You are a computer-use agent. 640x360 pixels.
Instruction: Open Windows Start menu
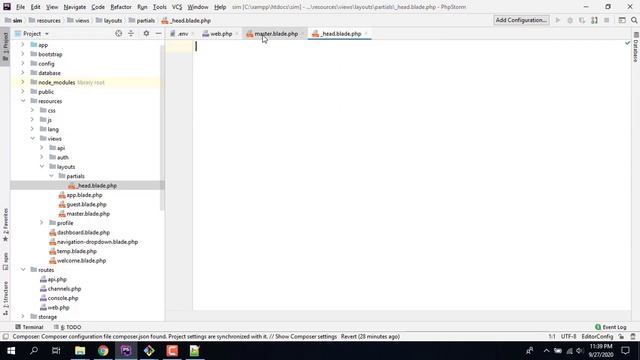[x=11, y=351]
